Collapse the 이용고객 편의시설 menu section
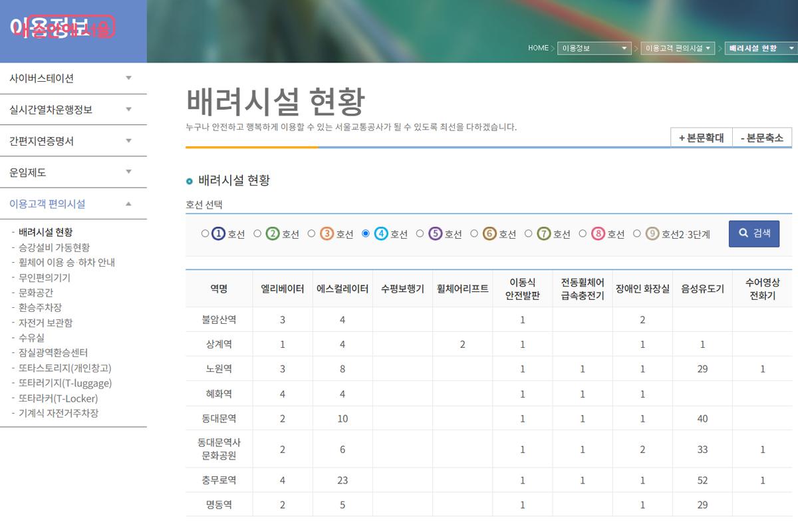Screen dimensions: 798x532 [x=73, y=204]
